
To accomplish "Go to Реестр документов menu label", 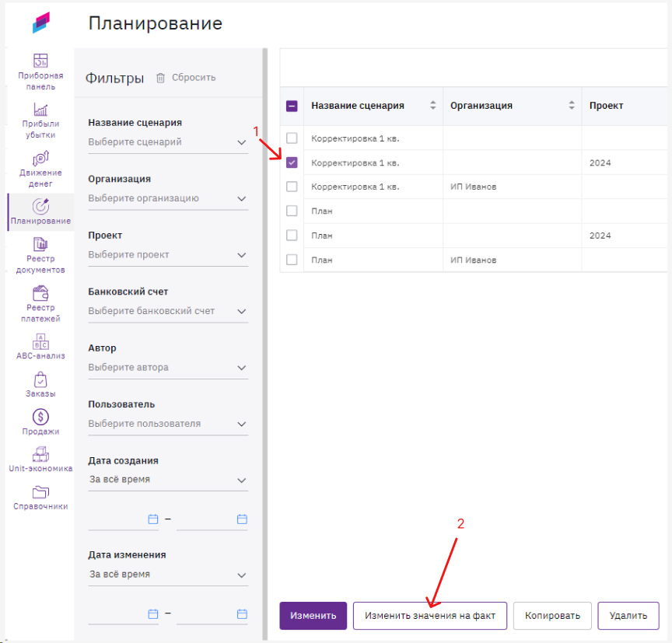I will tap(40, 264).
